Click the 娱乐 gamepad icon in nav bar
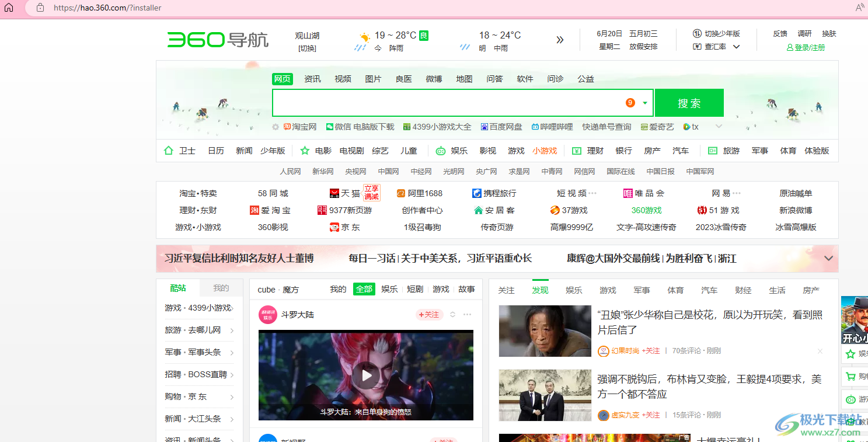The image size is (868, 442). pos(441,151)
